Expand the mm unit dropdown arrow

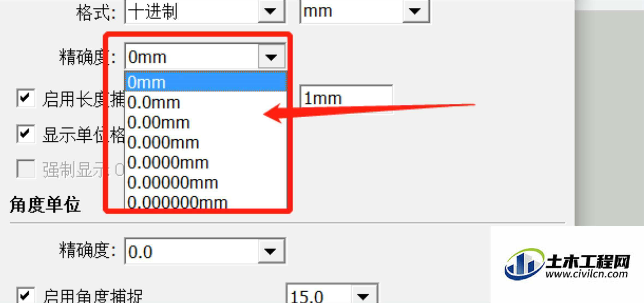(x=415, y=11)
